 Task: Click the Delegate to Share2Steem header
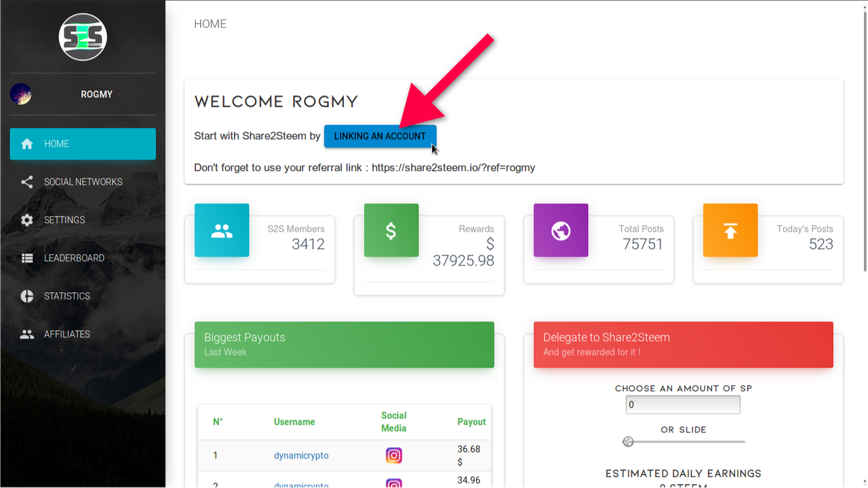[684, 345]
